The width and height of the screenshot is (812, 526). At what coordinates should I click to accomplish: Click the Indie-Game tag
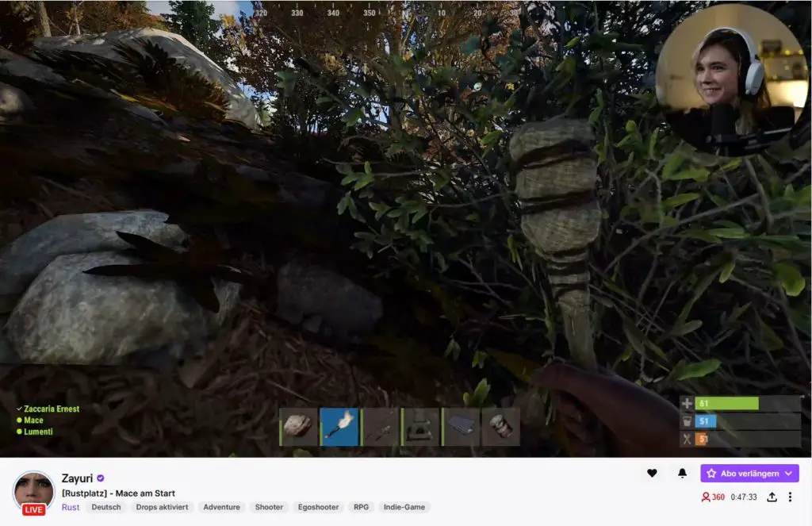[x=404, y=507]
